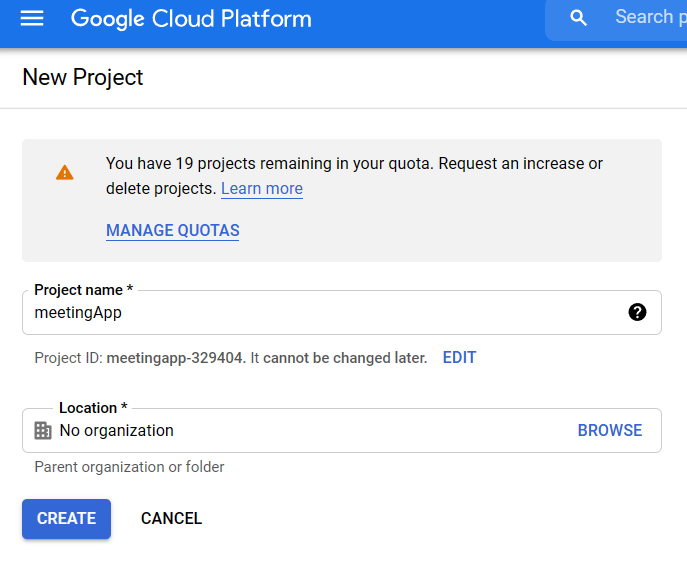Open MANAGE QUOTAS link
The image size is (687, 567).
[172, 230]
